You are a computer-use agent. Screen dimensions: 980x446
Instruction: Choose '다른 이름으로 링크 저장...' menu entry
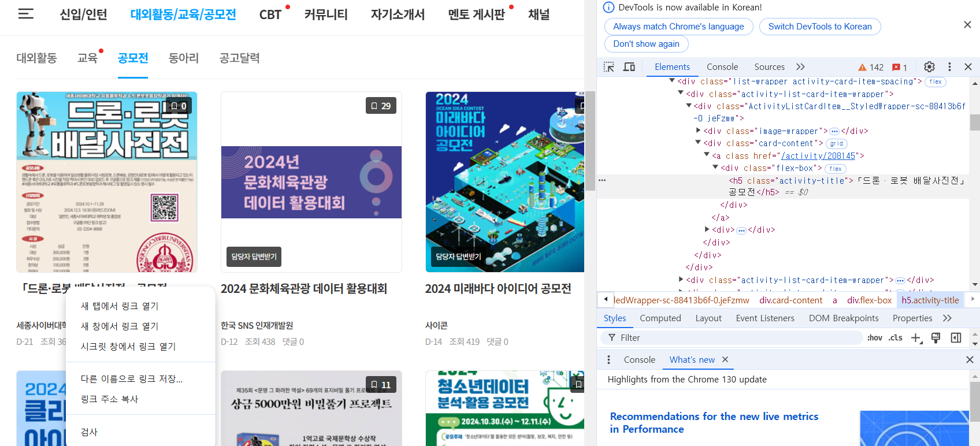(140, 379)
